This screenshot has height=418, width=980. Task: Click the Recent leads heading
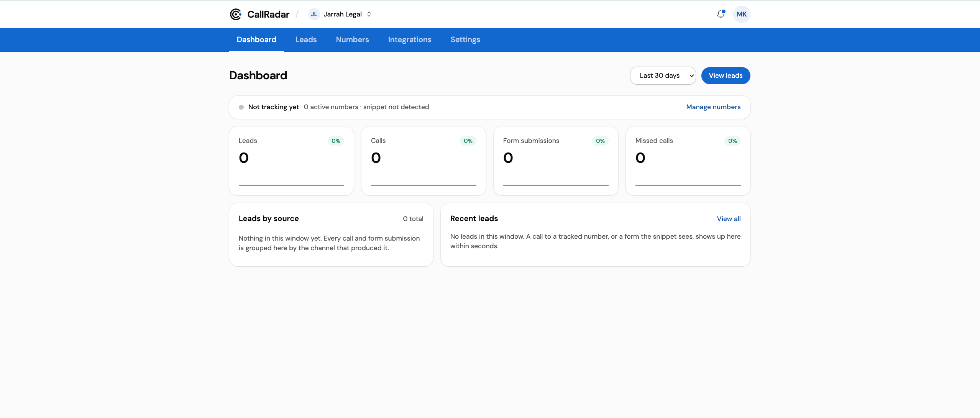point(474,218)
